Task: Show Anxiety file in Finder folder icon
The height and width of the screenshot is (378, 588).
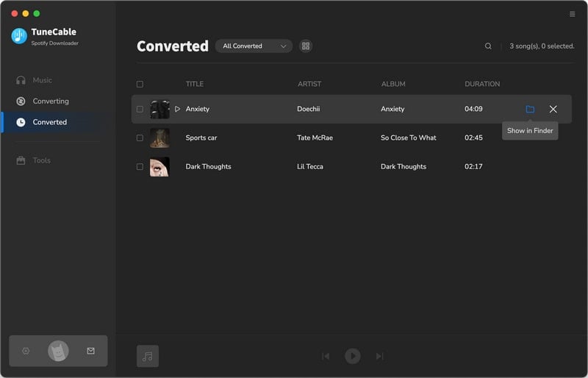Action: pyautogui.click(x=530, y=110)
